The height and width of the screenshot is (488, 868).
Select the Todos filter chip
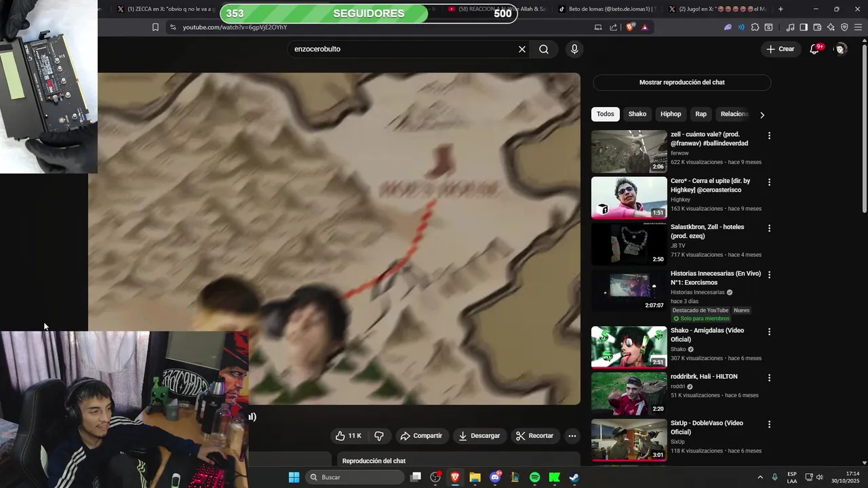606,114
